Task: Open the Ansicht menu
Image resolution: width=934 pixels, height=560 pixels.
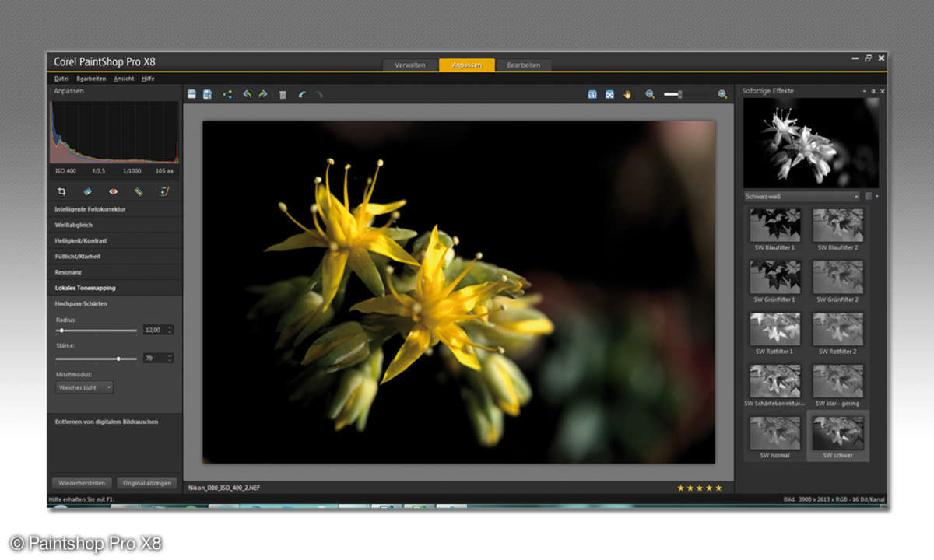Action: coord(124,79)
